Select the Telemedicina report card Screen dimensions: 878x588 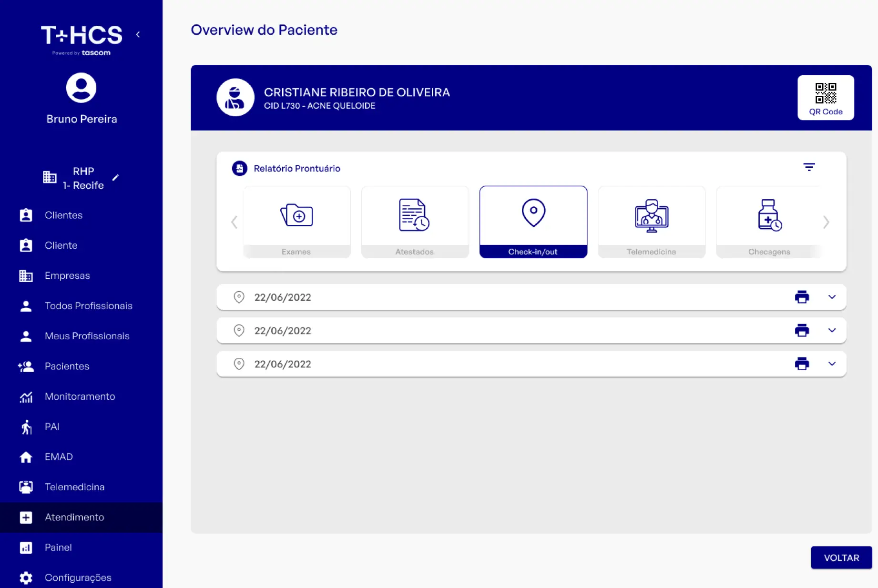click(x=651, y=222)
